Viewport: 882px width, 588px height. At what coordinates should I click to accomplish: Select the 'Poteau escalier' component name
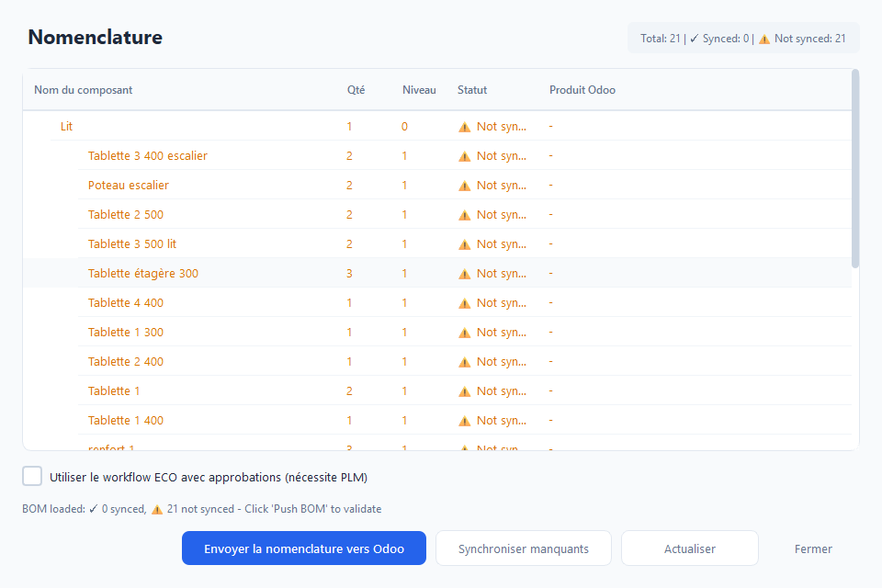click(x=129, y=185)
